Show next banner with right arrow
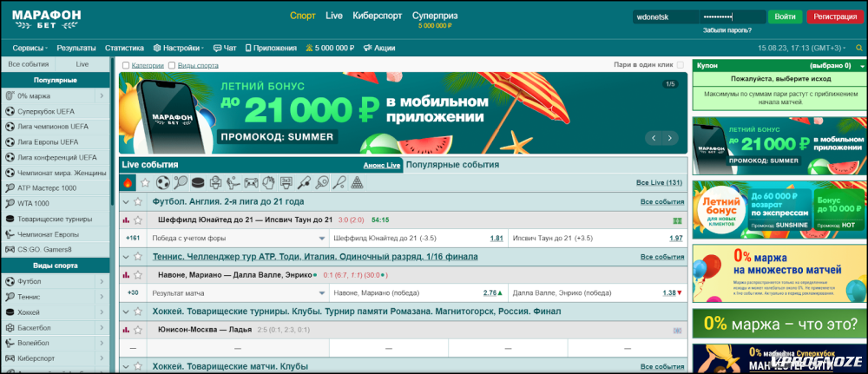Image resolution: width=868 pixels, height=374 pixels. click(x=670, y=138)
